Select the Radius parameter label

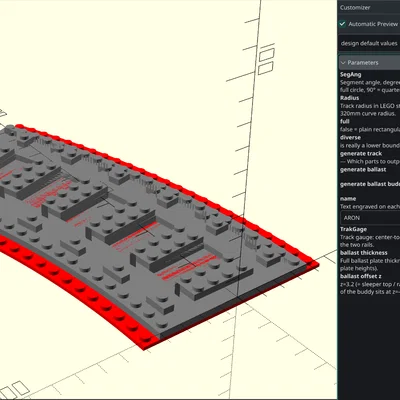(349, 98)
